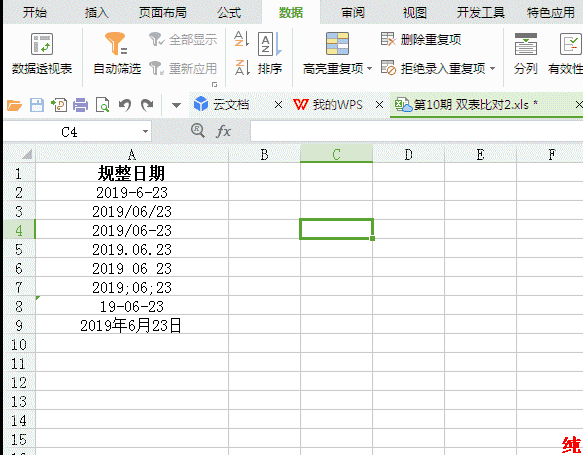Select column C header
Viewport: 583px width, 455px height.
pos(336,154)
